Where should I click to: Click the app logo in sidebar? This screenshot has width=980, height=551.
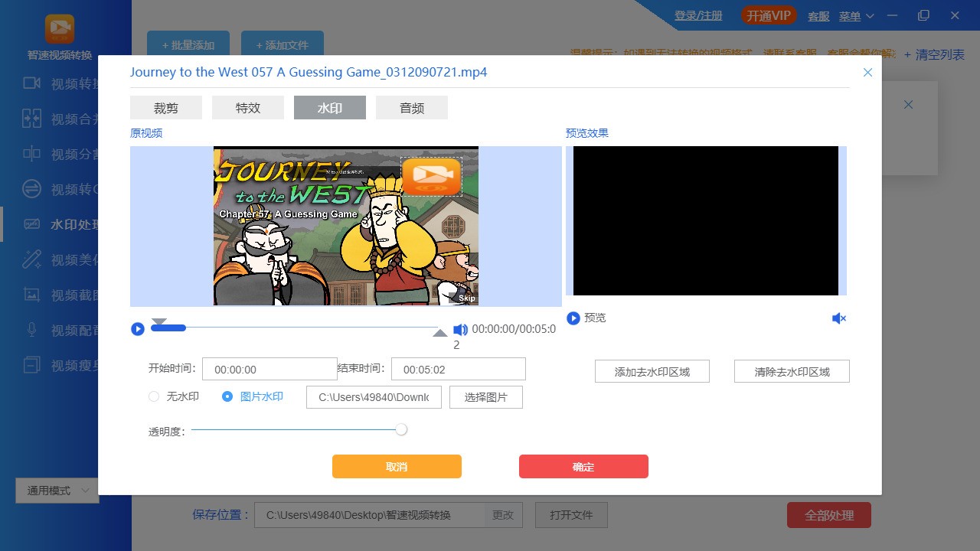60,30
